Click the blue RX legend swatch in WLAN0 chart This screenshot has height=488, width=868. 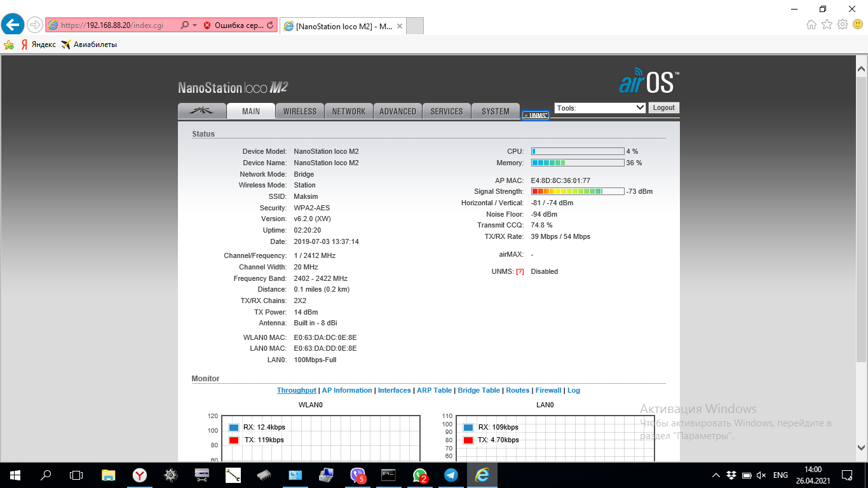pos(234,427)
